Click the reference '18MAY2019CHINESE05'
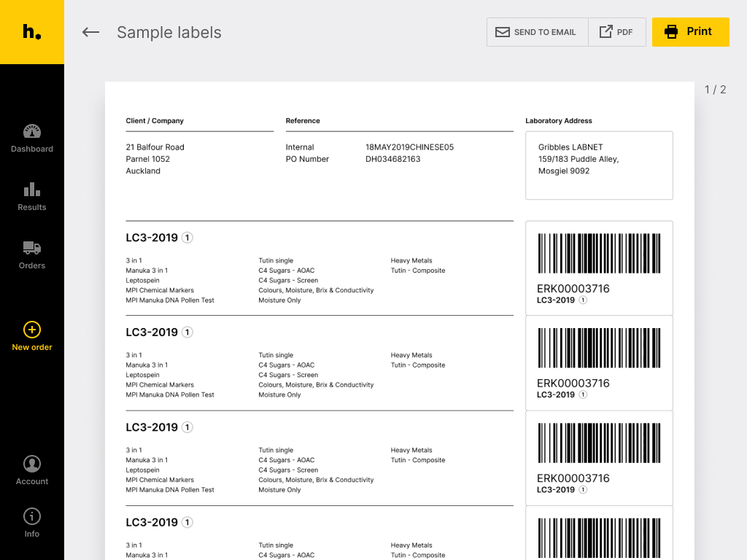 409,147
